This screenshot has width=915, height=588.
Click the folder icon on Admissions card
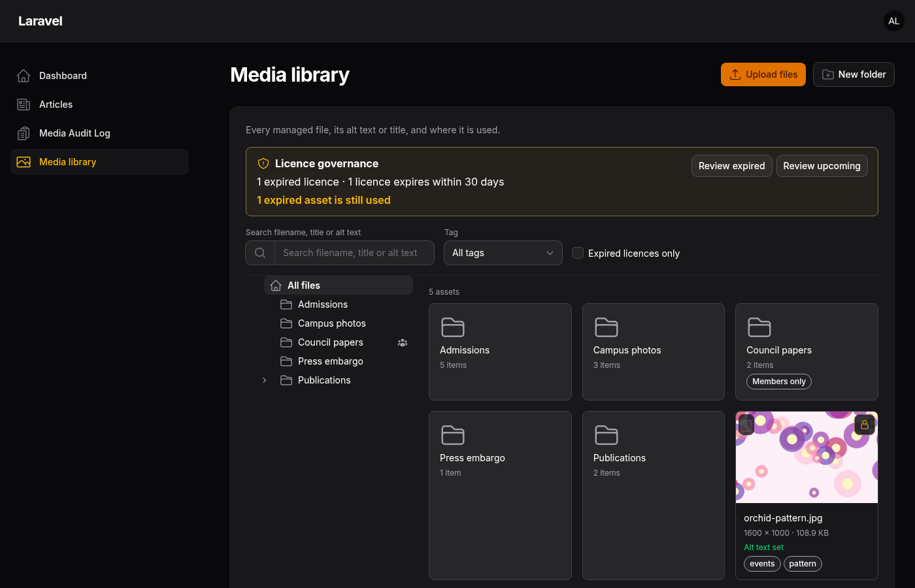point(453,327)
